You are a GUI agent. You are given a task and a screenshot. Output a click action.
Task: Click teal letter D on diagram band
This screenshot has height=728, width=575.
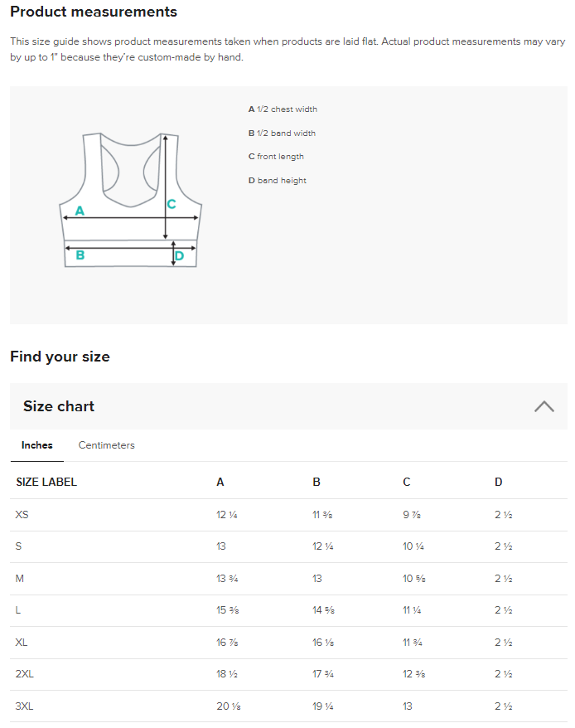[179, 256]
